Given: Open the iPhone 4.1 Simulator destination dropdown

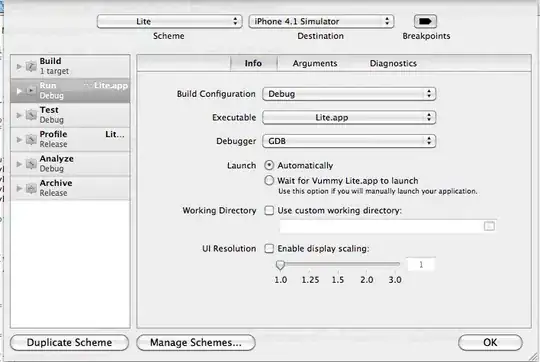Looking at the screenshot, I should [x=321, y=21].
